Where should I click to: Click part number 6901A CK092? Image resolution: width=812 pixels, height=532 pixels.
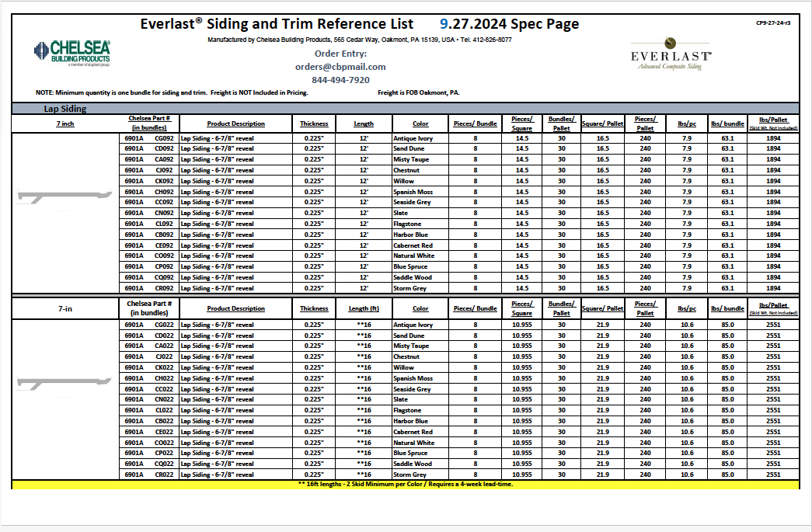tap(149, 181)
